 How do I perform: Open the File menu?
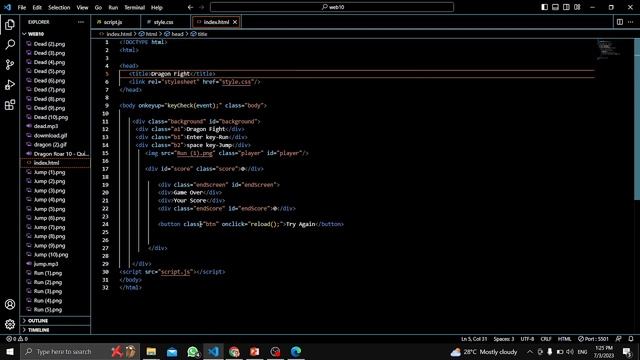tap(22, 7)
